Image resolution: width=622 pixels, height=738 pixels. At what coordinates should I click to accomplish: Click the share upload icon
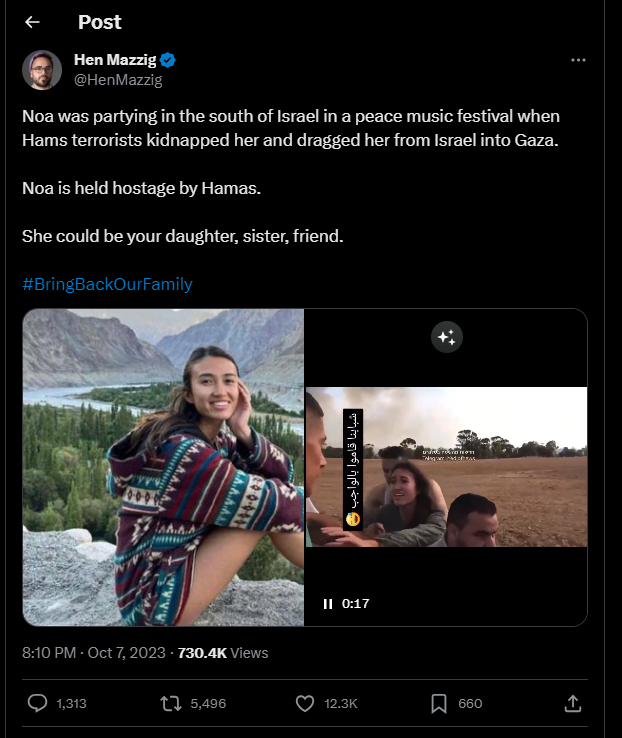click(x=573, y=704)
